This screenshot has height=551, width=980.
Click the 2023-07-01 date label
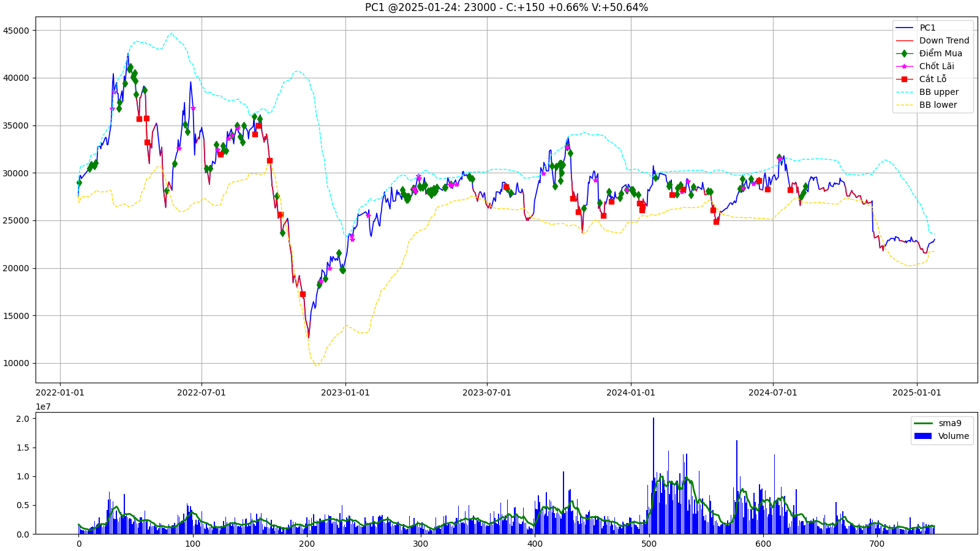[487, 392]
